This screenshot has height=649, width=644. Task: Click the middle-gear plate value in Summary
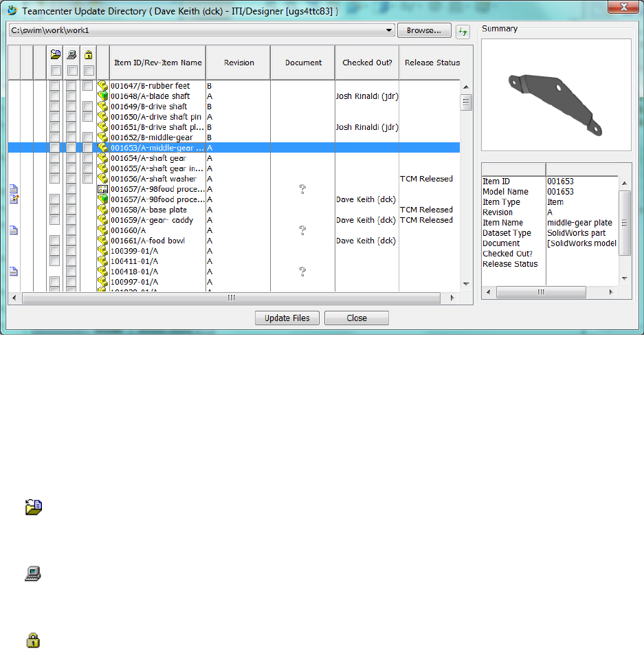579,223
